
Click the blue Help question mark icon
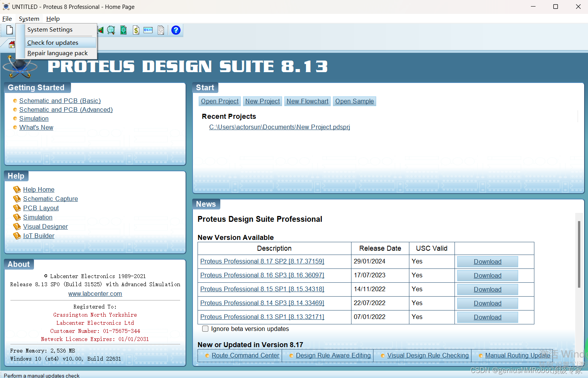pyautogui.click(x=176, y=30)
